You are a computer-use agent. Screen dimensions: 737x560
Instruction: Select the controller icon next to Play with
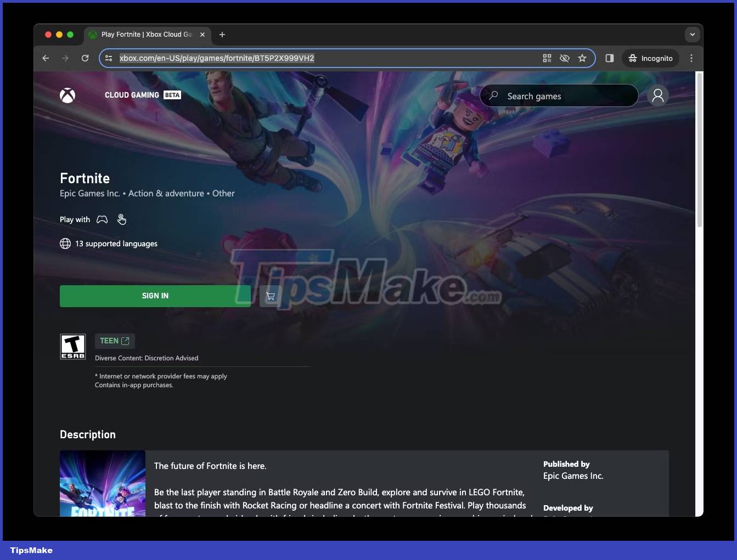point(102,219)
